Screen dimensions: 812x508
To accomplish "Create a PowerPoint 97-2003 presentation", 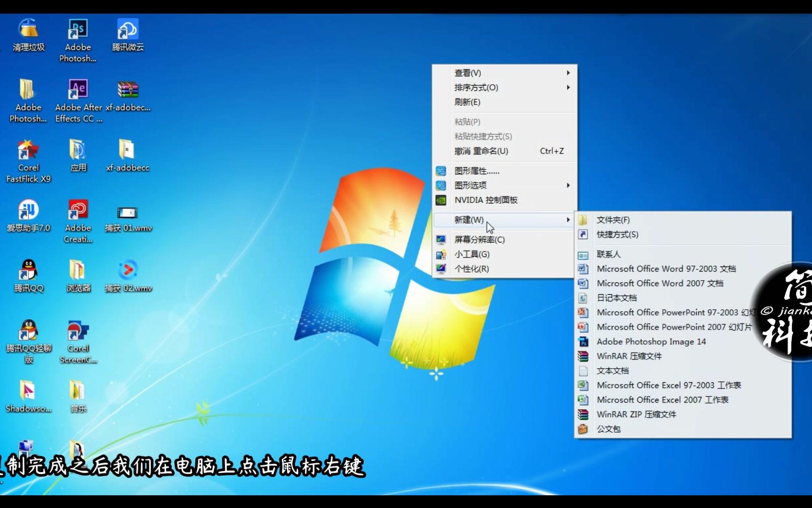I will (683, 313).
